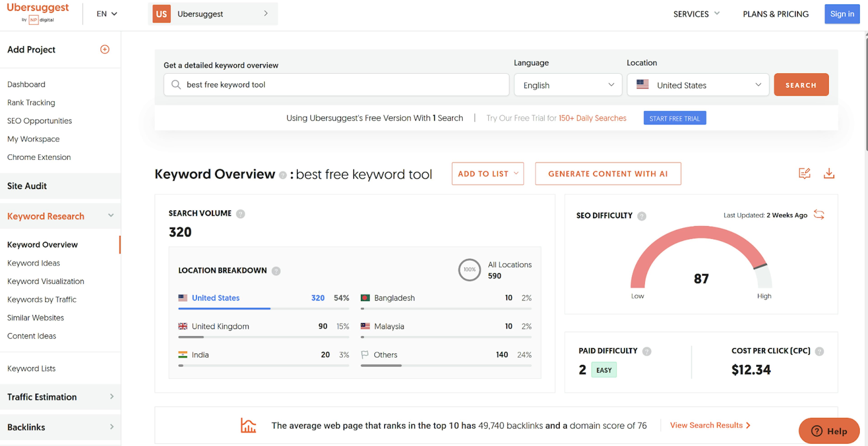The image size is (868, 446).
Task: Click PLANS & PRICING link
Action: tap(776, 14)
